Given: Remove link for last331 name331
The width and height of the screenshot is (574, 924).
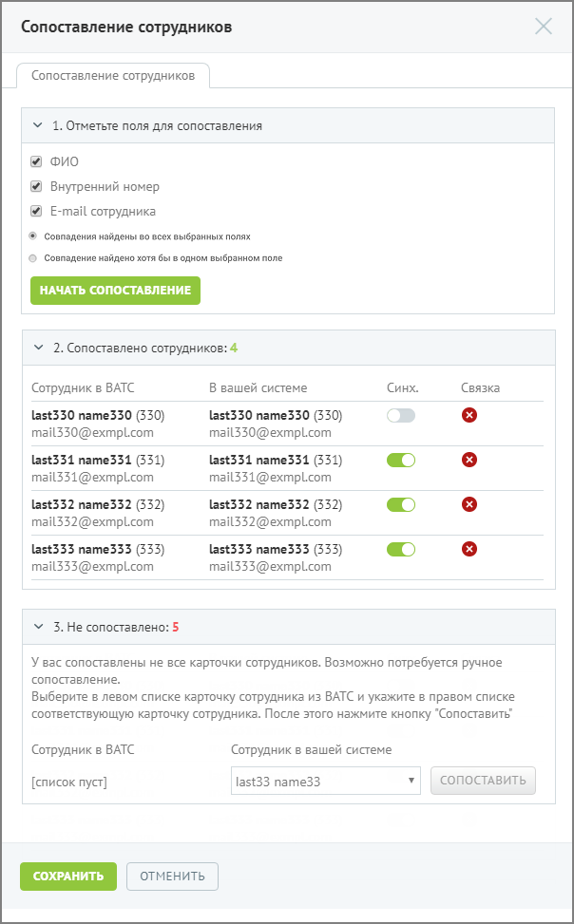Looking at the screenshot, I should 469,461.
